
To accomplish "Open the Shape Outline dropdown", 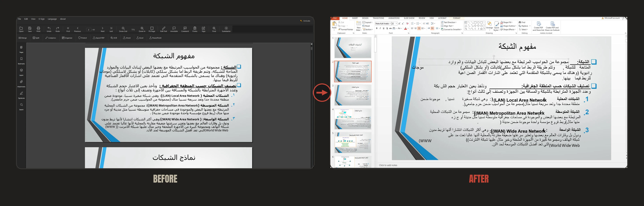I will pos(508,26).
